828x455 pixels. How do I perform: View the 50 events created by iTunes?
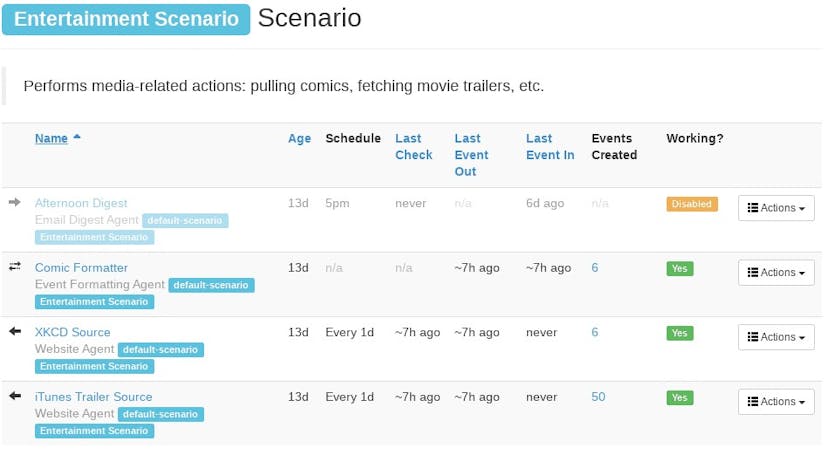[x=598, y=397]
